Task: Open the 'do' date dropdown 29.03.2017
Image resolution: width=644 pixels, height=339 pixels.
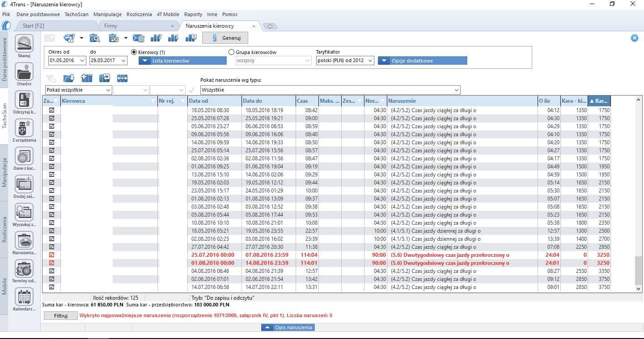Action: pyautogui.click(x=123, y=61)
